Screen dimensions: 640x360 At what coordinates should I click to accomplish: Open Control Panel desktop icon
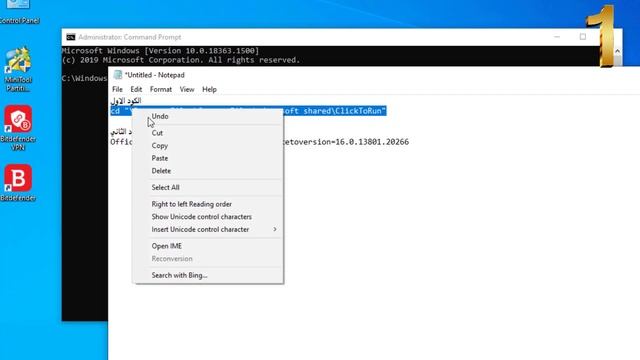pyautogui.click(x=19, y=11)
